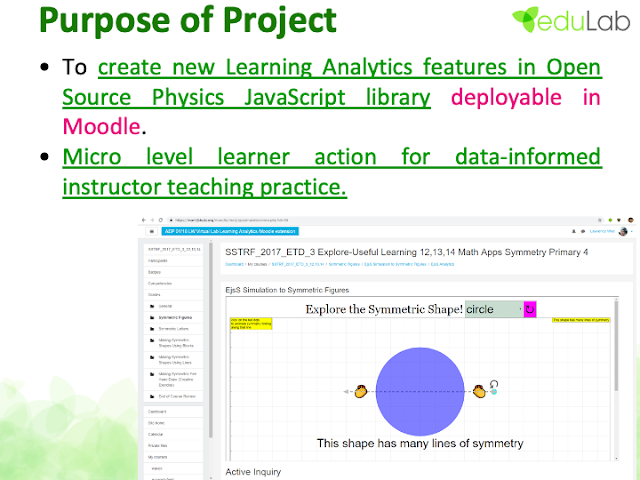Click the blue circle shape
Image resolution: width=640 pixels, height=480 pixels.
click(x=420, y=392)
